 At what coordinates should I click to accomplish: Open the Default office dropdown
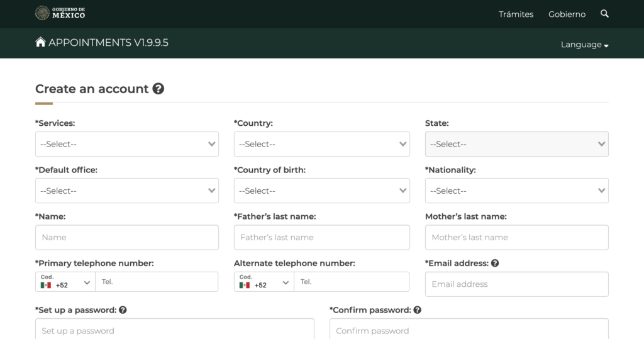click(127, 191)
